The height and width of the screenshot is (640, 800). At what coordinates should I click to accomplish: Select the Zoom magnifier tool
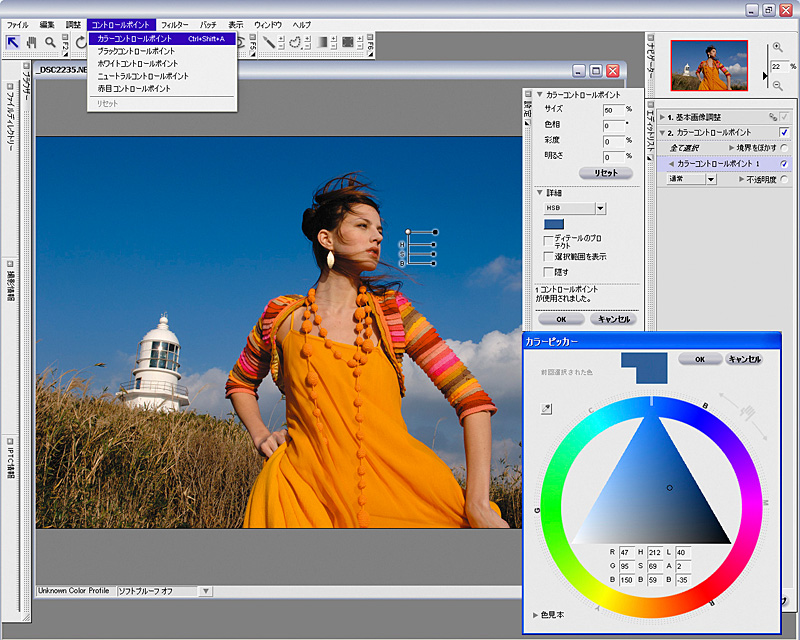[x=49, y=42]
